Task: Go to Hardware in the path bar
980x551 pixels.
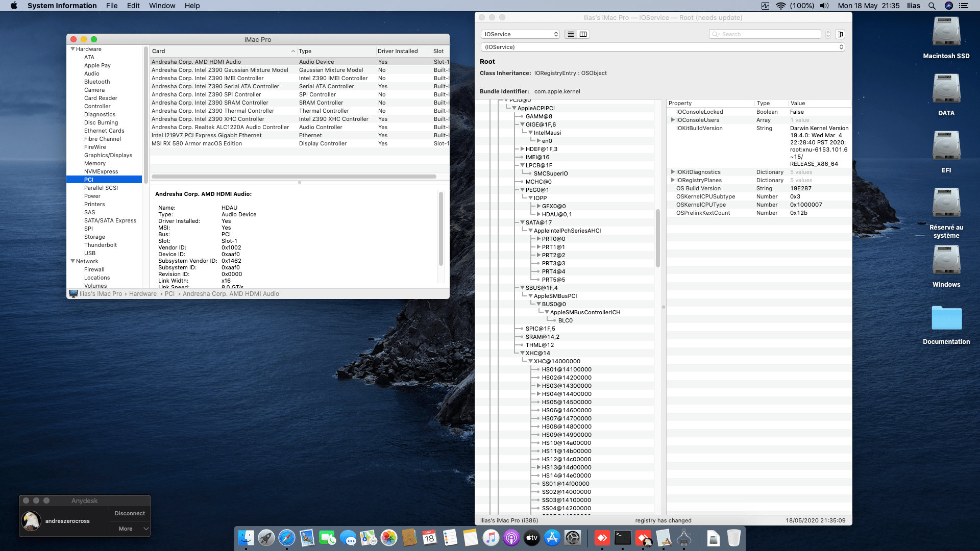Action: [143, 294]
